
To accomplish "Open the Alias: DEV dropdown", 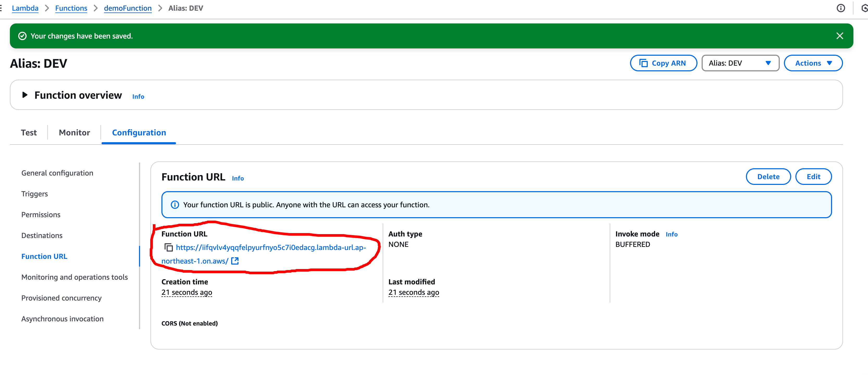I will 740,63.
